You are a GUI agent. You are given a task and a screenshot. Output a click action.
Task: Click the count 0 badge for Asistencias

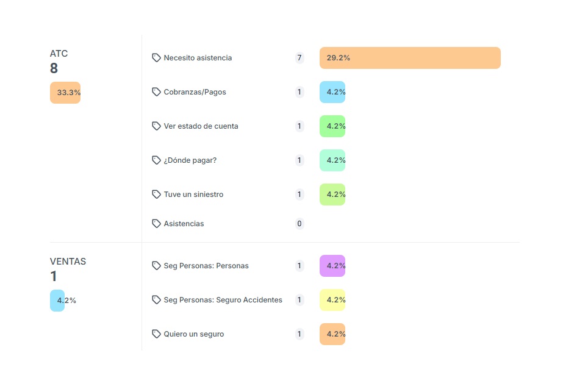pyautogui.click(x=299, y=224)
